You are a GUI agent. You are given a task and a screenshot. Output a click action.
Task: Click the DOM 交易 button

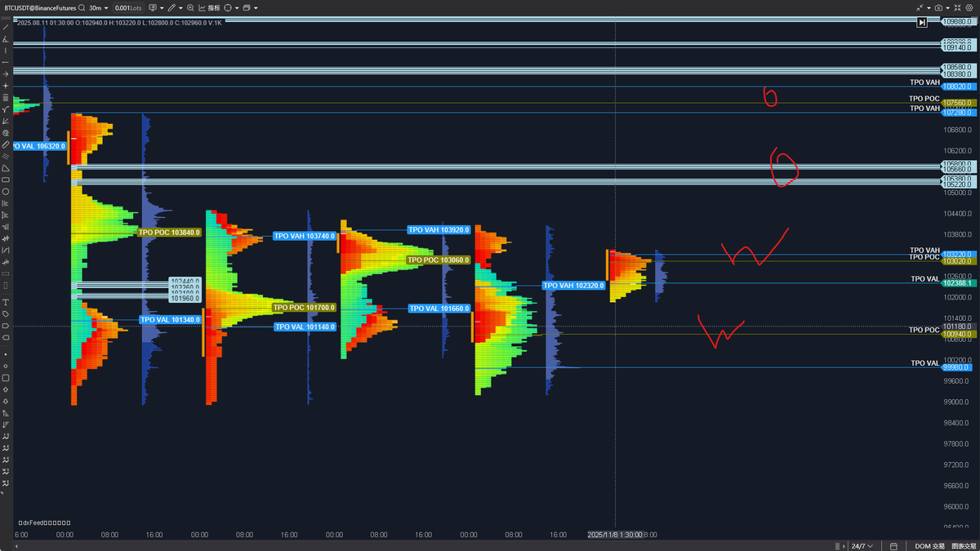(x=929, y=546)
